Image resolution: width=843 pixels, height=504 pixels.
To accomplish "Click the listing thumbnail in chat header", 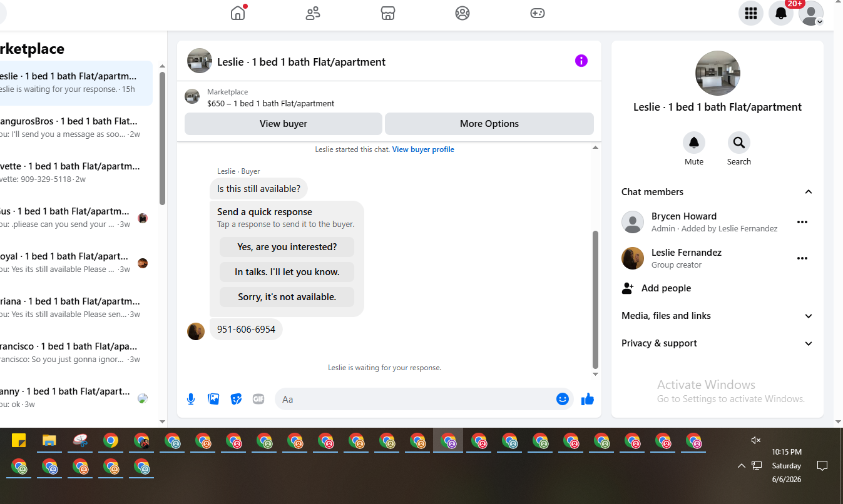I will pyautogui.click(x=200, y=61).
